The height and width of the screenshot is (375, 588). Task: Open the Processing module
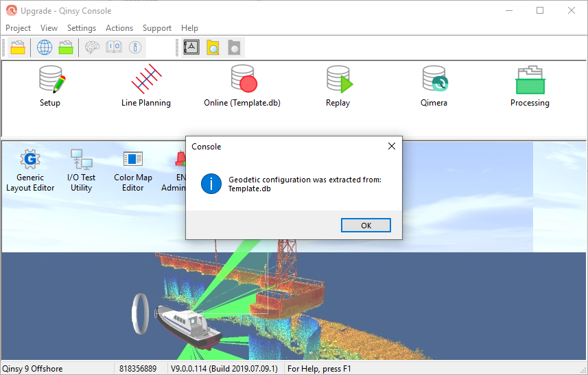point(530,86)
